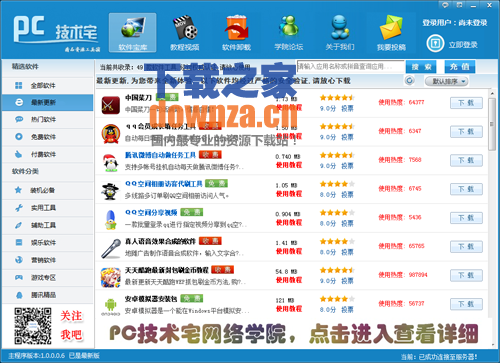Screen dimensions: 500x363
Task: Open 使用教程 for 安卓模拟器安装包
Action: pos(289,309)
